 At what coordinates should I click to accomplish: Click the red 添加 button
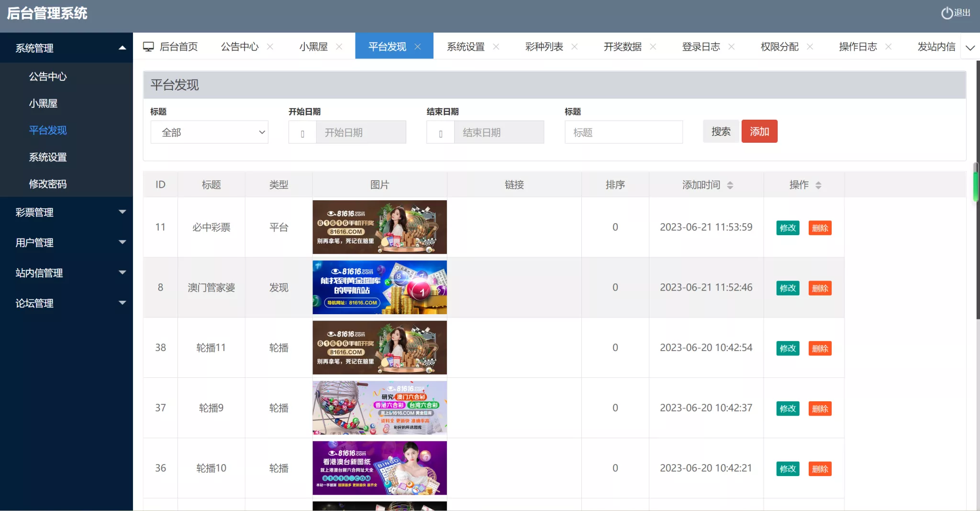760,131
